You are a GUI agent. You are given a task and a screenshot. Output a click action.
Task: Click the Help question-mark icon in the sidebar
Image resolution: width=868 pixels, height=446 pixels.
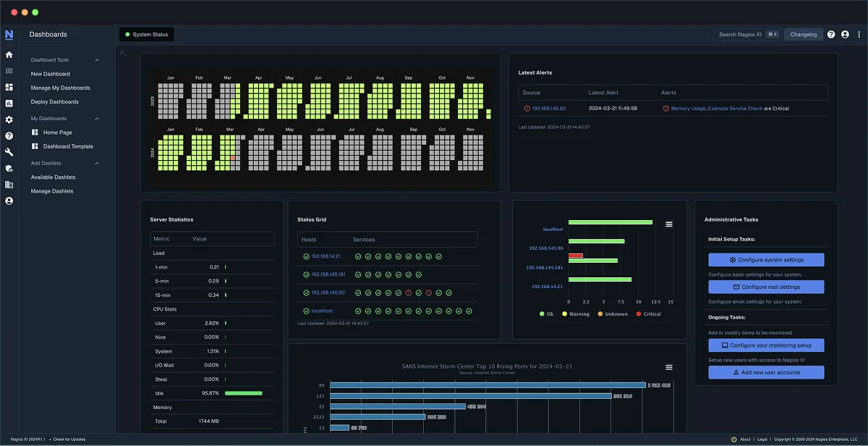coord(8,137)
